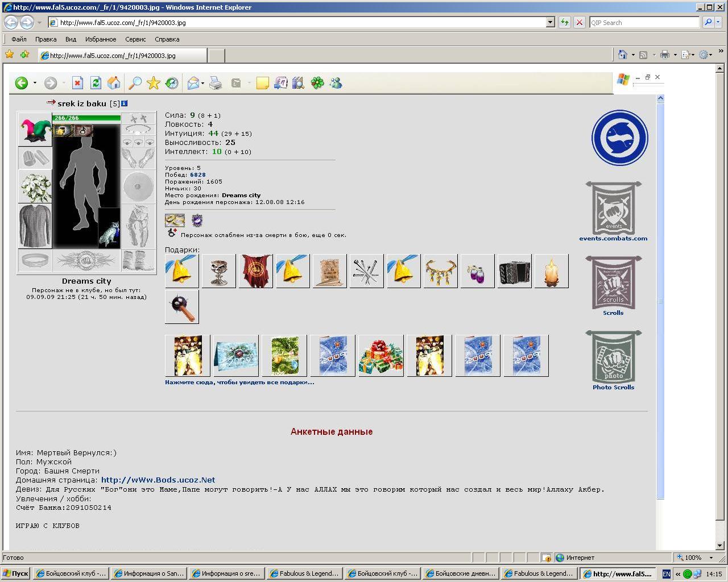The image size is (728, 582).
Task: Click the wedding rings status icon
Action: 175,220
